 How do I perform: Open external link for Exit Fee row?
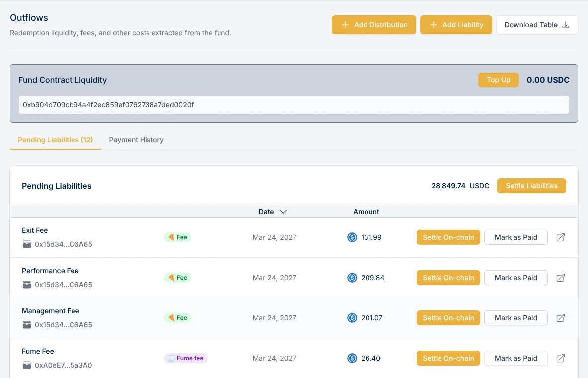pyautogui.click(x=560, y=237)
